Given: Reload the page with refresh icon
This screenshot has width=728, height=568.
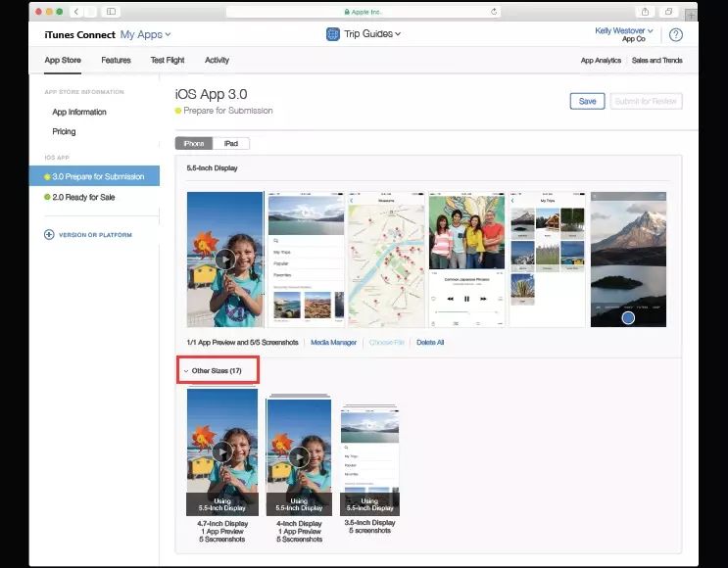Looking at the screenshot, I should click(x=494, y=12).
